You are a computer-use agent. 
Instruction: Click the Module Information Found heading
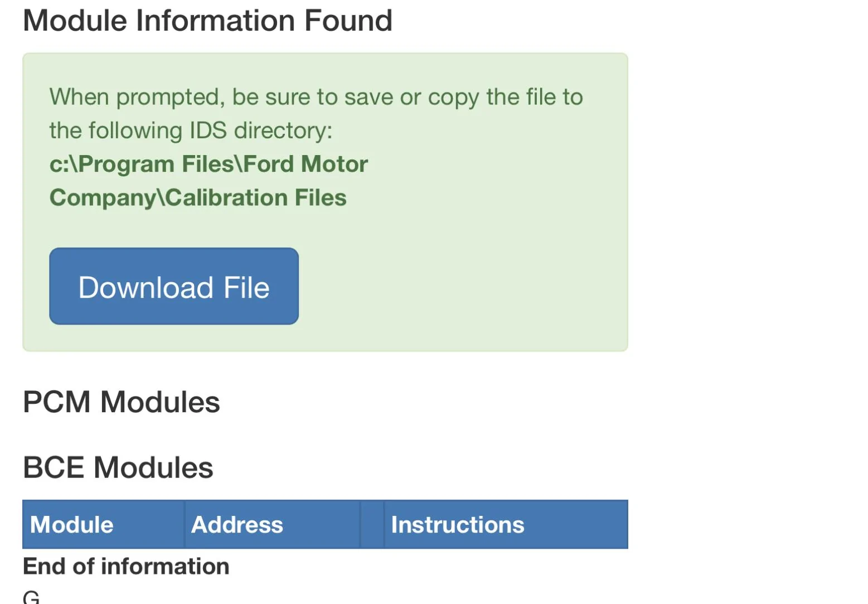point(207,21)
